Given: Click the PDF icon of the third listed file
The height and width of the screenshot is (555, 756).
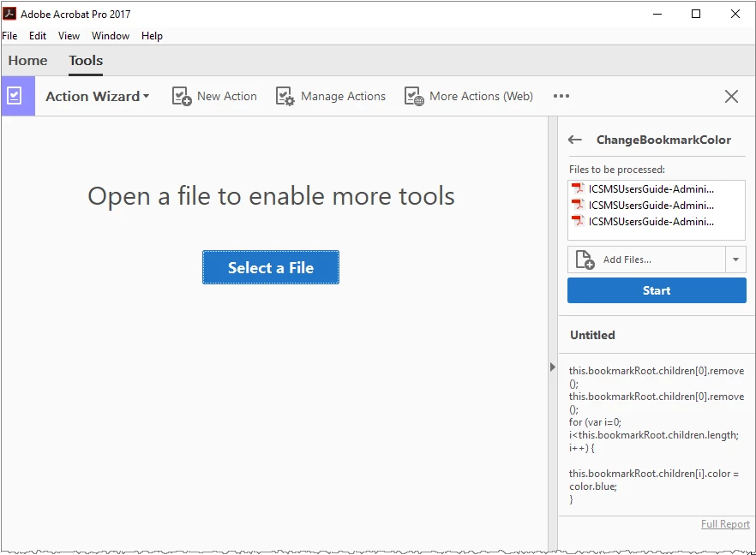Looking at the screenshot, I should pyautogui.click(x=578, y=221).
